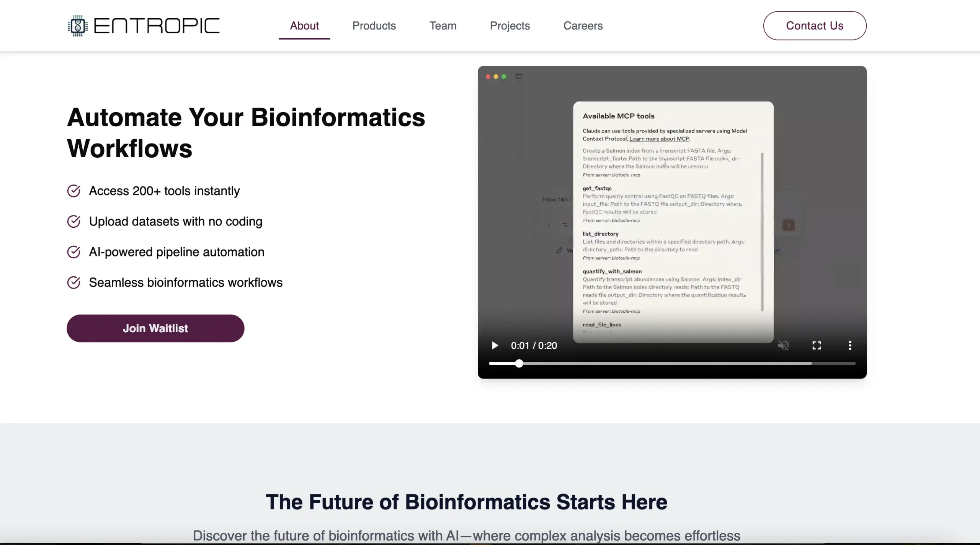The height and width of the screenshot is (545, 980).
Task: Click the Learn more about MCP link
Action: (x=659, y=139)
